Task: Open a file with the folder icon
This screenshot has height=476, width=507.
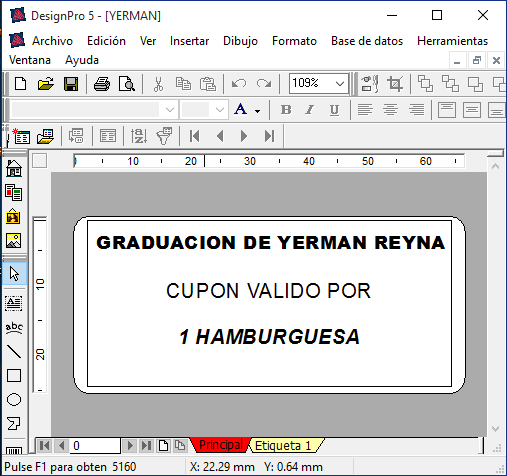Action: click(46, 84)
